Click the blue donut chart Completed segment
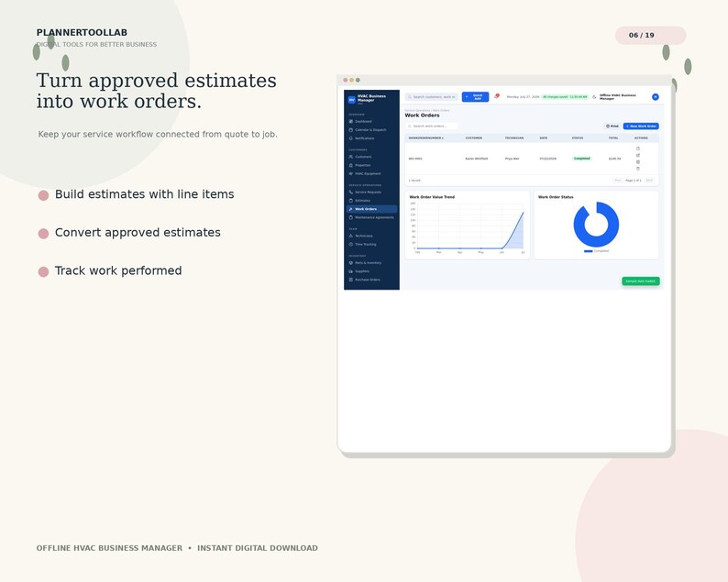Viewport: 728px width, 582px height. 596,242
